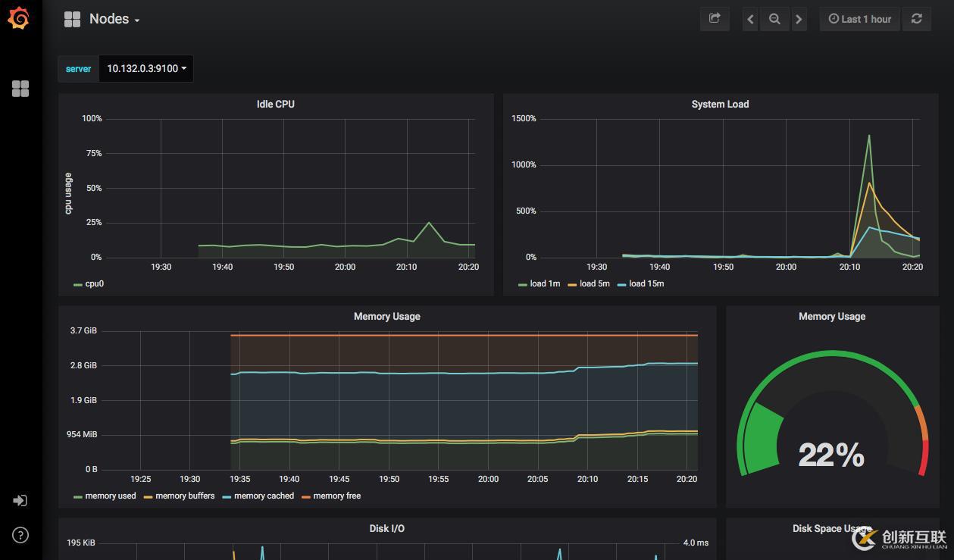The height and width of the screenshot is (560, 954).
Task: Expand the server 10.132.0.3:9100 dropdown
Action: [x=145, y=68]
